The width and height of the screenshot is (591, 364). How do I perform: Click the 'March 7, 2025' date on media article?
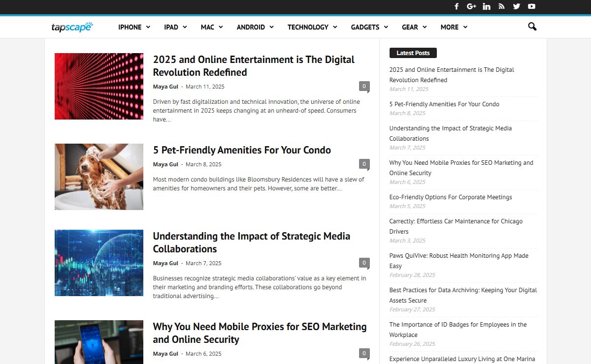(x=203, y=263)
